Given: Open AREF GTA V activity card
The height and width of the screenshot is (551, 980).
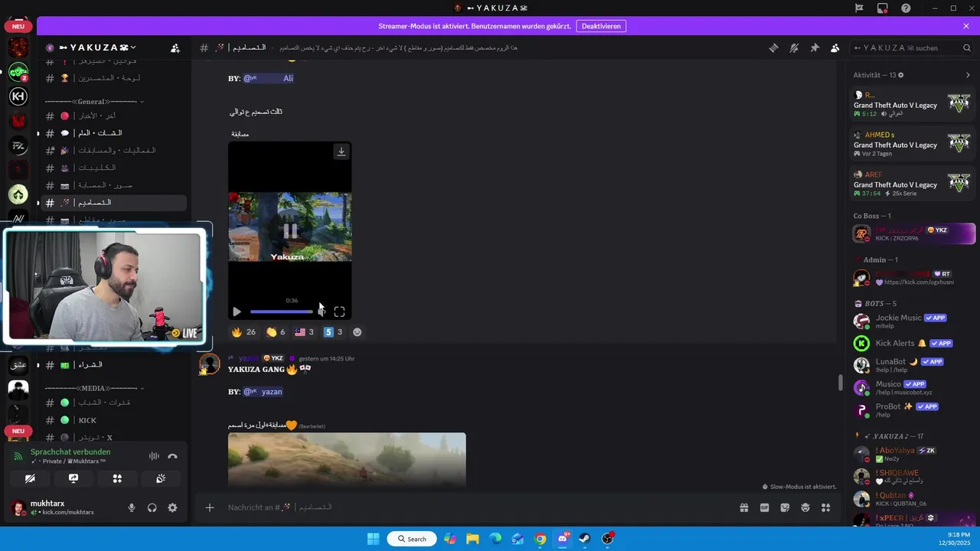Looking at the screenshot, I should [x=913, y=184].
